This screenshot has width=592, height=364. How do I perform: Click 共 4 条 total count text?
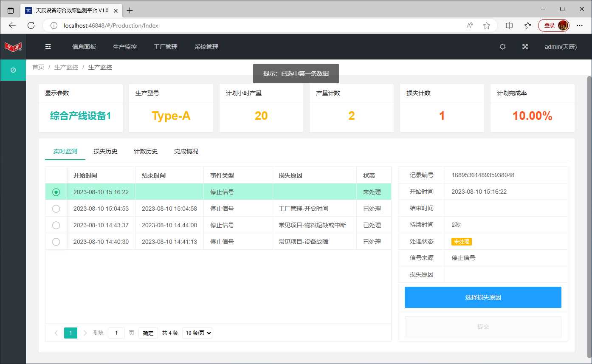[170, 333]
